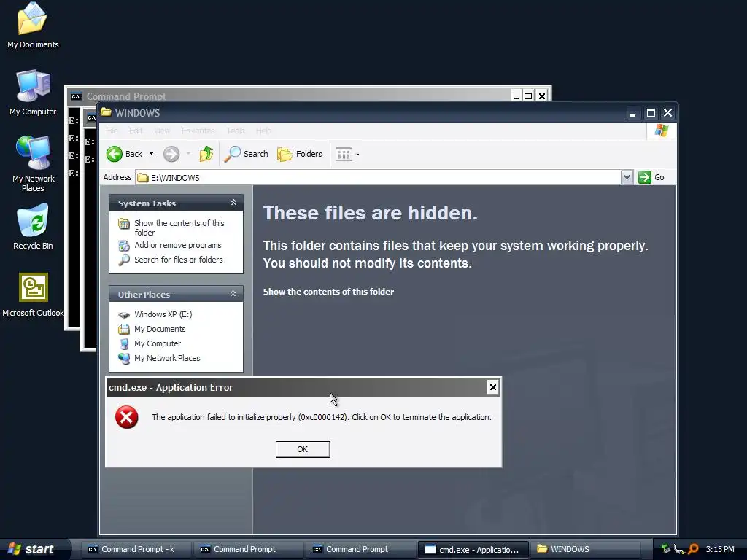747x560 pixels.
Task: Click OK in the Application Error dialog
Action: [x=303, y=449]
